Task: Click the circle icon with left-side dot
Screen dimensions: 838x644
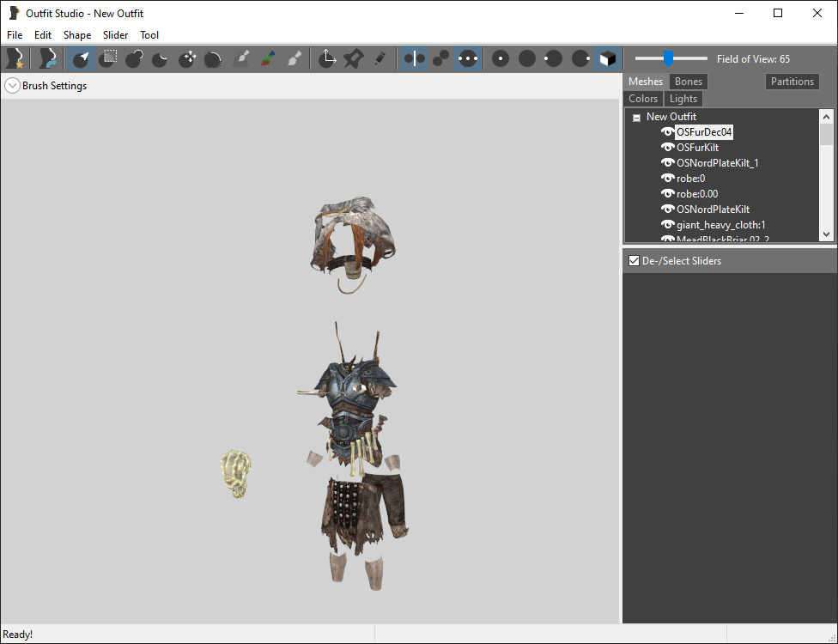Action: click(553, 58)
